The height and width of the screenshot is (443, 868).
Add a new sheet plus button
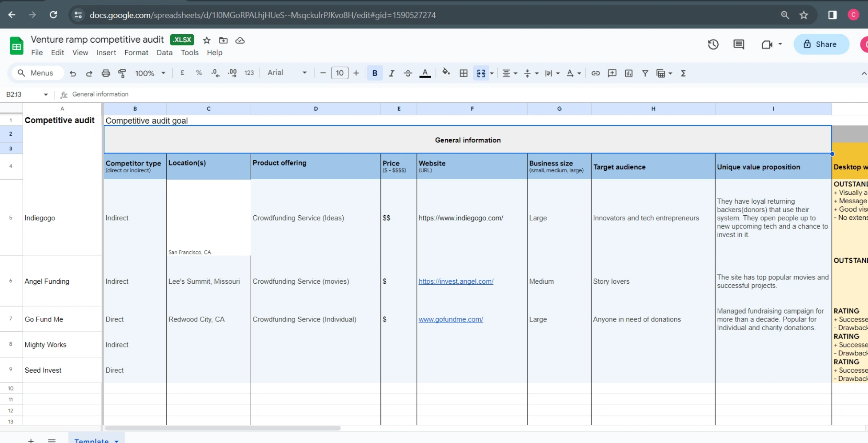pyautogui.click(x=31, y=440)
